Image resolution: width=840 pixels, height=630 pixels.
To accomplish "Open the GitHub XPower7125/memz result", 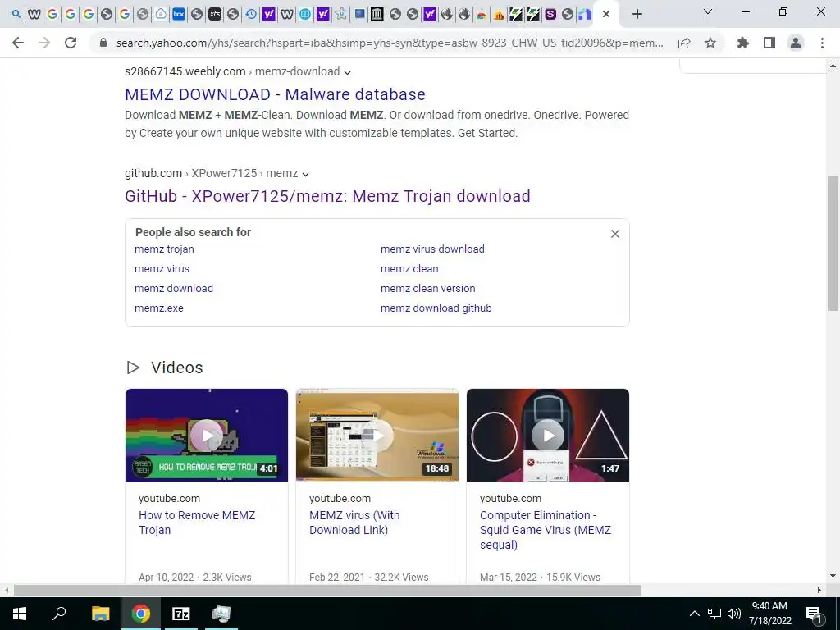I will [x=327, y=196].
